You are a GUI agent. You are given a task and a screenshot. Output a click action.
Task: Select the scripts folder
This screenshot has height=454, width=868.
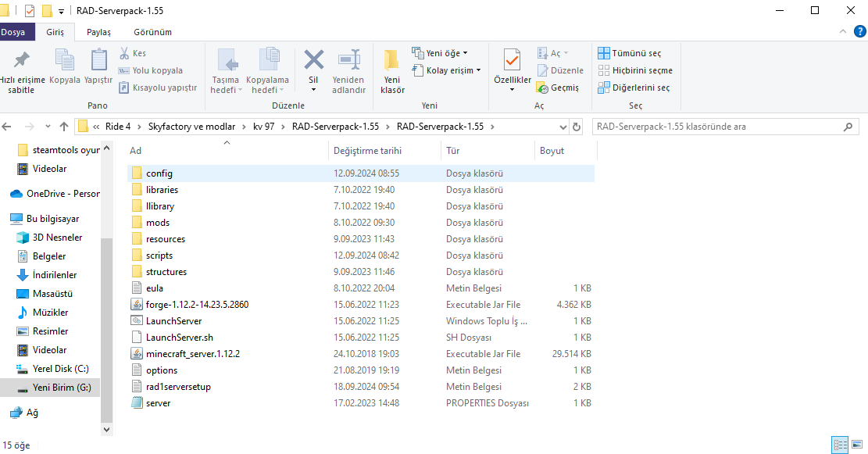pos(361,256)
